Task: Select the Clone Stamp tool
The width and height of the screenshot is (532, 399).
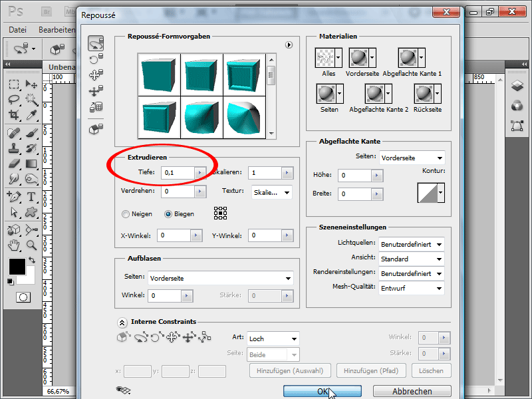Action: point(13,148)
